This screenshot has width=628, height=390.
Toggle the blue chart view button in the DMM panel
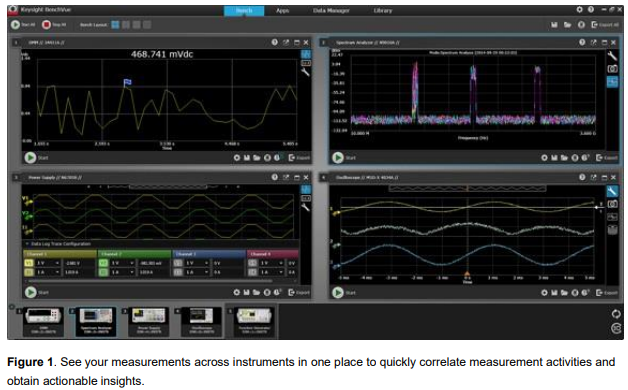point(306,54)
